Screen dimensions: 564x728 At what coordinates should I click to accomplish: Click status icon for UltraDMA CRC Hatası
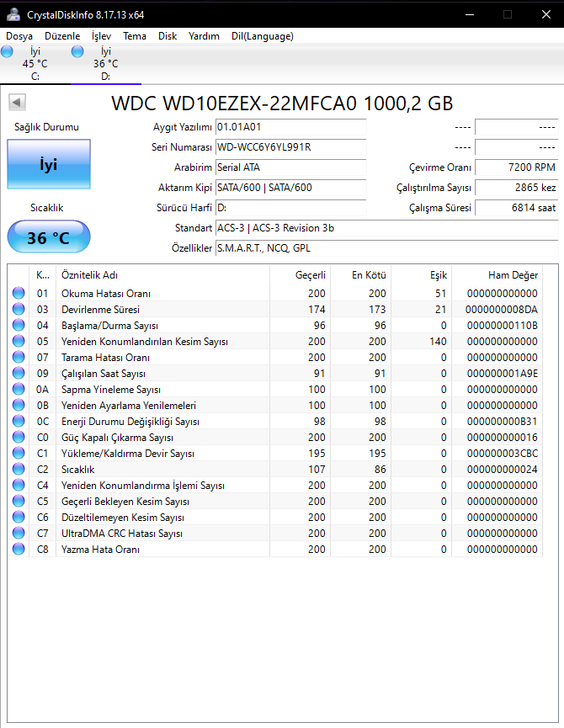[19, 533]
